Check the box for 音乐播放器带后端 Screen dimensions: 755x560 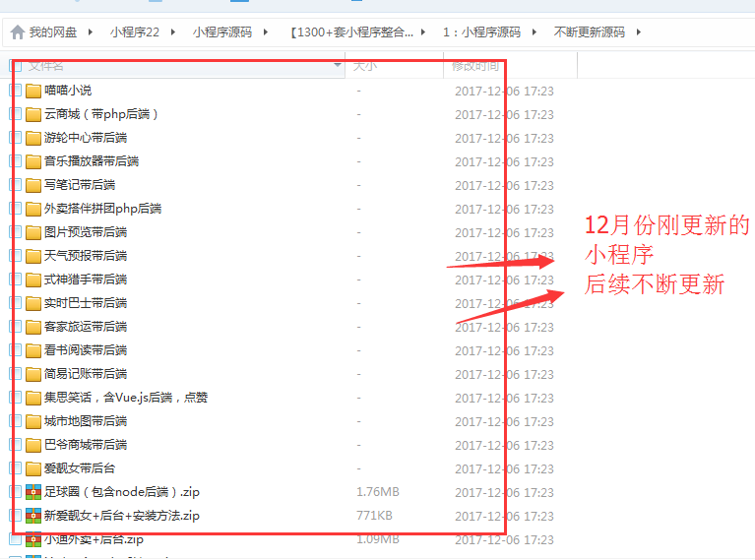pos(16,160)
